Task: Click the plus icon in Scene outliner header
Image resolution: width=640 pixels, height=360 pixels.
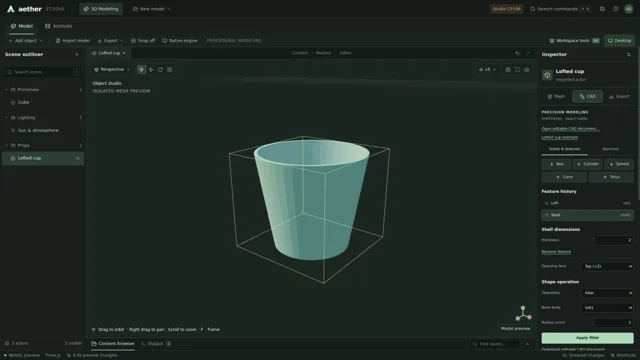Action: 77,54
